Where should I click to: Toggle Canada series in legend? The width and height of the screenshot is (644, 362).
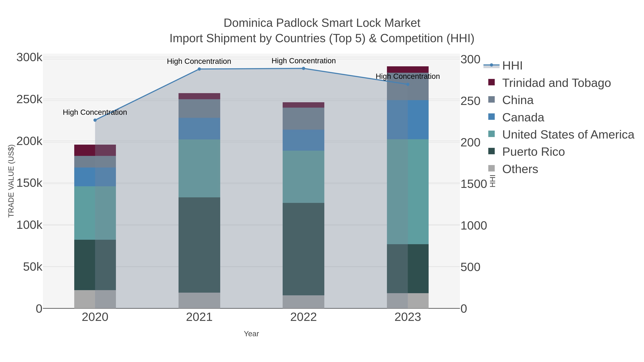(x=516, y=117)
